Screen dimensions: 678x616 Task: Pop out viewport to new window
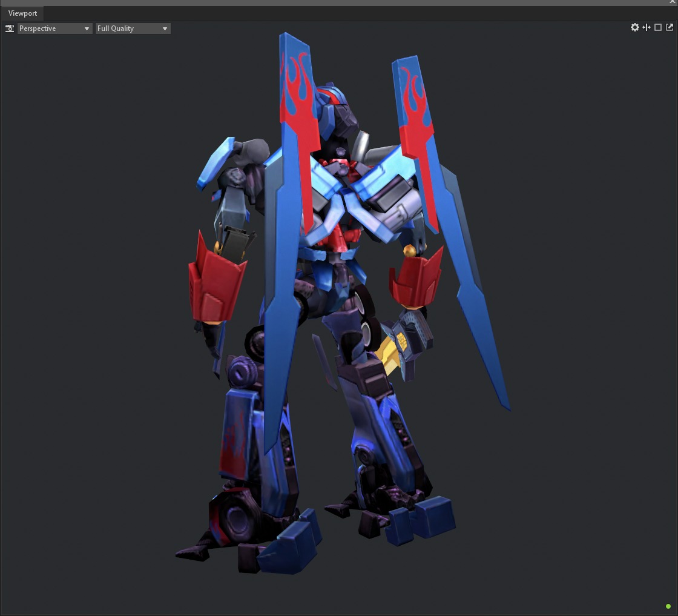tap(670, 28)
